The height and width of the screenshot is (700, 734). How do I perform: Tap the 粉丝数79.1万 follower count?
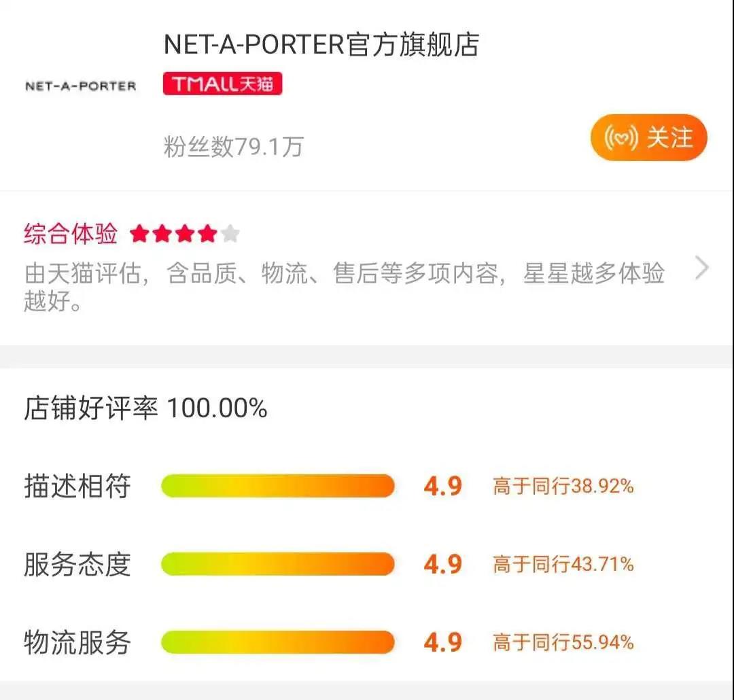[234, 147]
